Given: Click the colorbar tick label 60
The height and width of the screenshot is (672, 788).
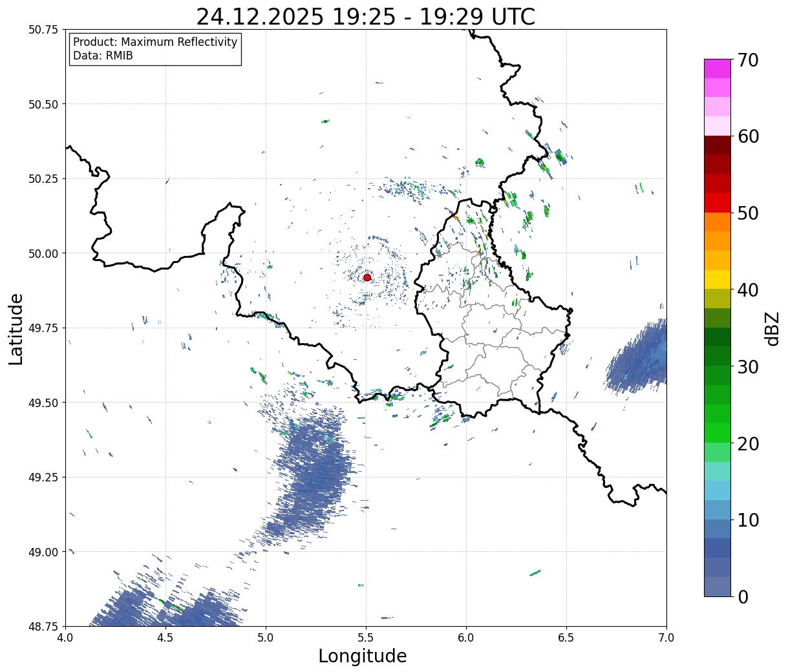Looking at the screenshot, I should (748, 136).
